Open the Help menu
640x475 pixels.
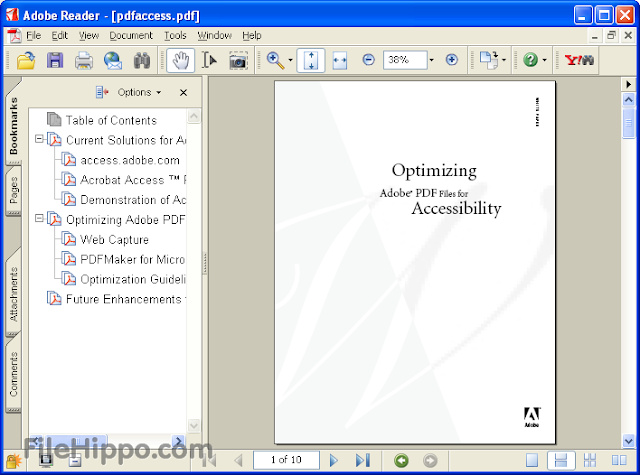[x=251, y=36]
